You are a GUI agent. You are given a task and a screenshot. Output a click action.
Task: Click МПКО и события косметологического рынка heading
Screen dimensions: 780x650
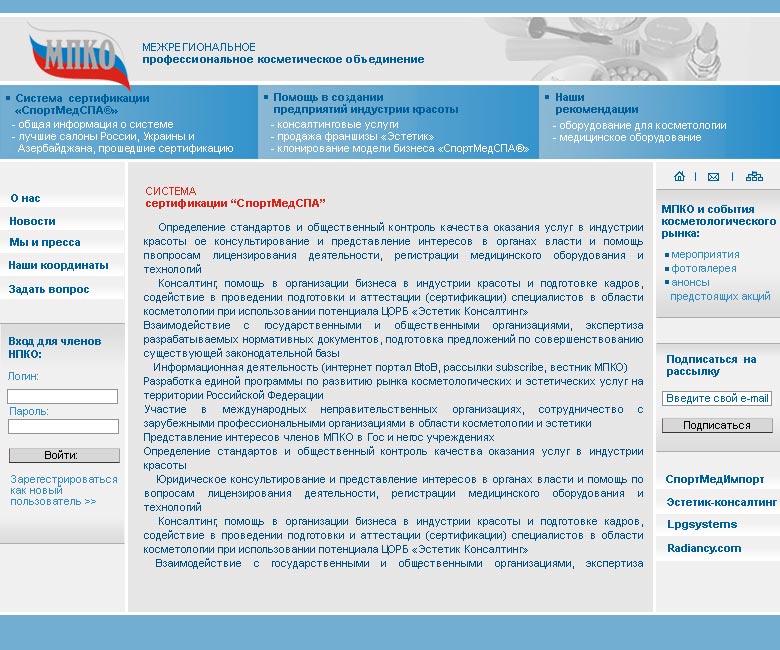(x=718, y=221)
